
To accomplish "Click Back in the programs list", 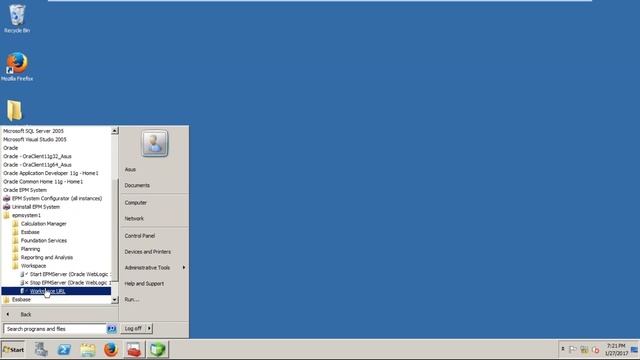I will [x=26, y=315].
